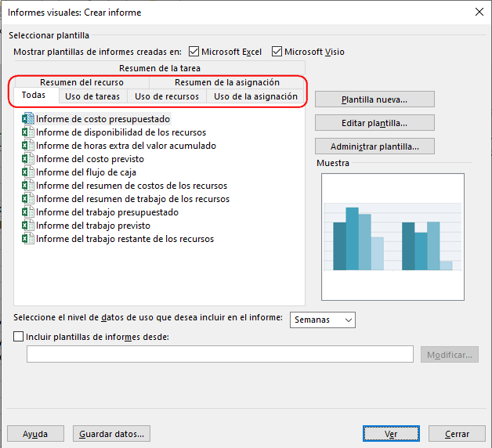Open the Semanas data level dropdown

pos(323,320)
